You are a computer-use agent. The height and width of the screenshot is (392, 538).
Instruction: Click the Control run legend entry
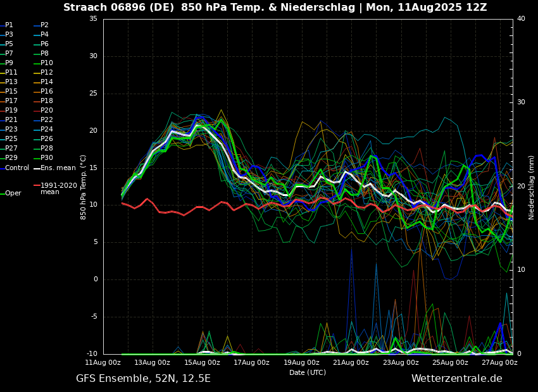coord(17,168)
